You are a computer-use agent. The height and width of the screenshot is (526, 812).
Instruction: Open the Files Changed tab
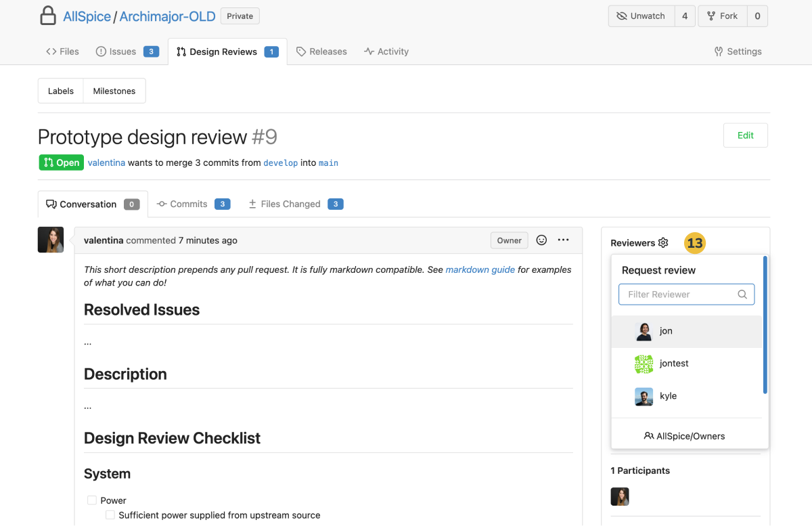click(296, 204)
